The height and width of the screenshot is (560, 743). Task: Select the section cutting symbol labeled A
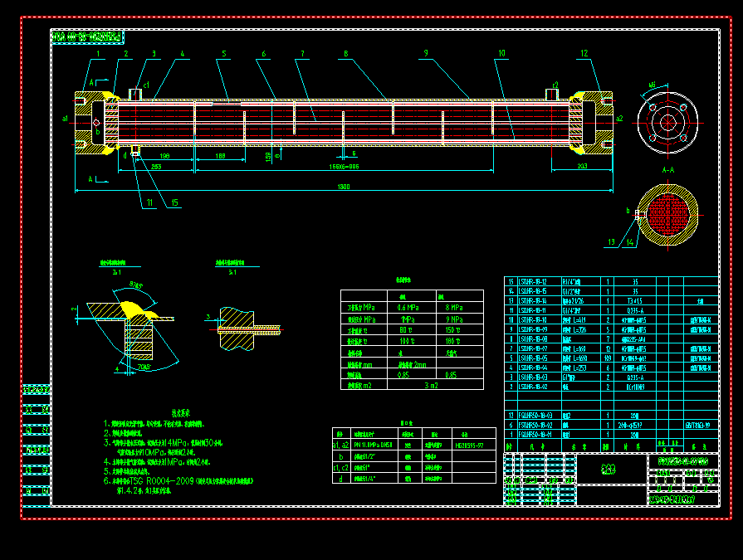coord(93,81)
